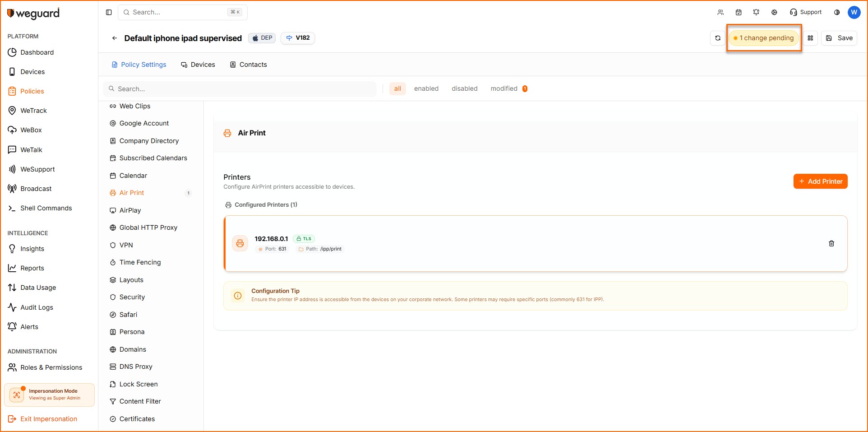This screenshot has height=432, width=868.
Task: Open the W user avatar menu
Action: coord(854,12)
